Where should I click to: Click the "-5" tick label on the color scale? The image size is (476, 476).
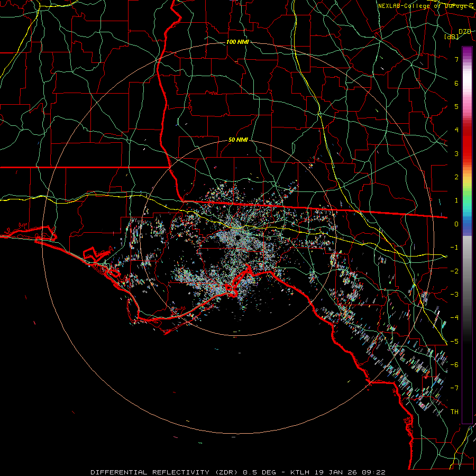(454, 342)
